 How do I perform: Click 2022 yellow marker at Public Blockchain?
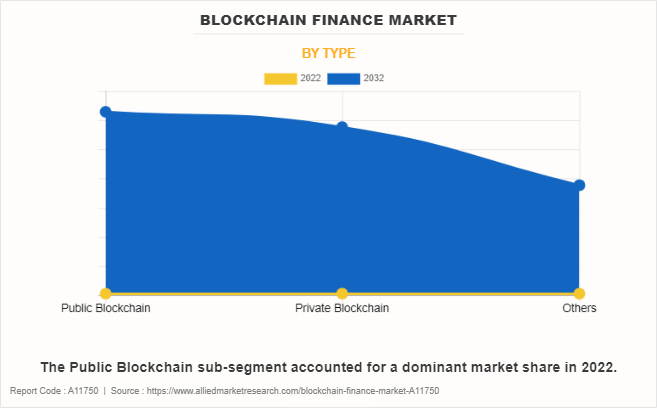[105, 293]
